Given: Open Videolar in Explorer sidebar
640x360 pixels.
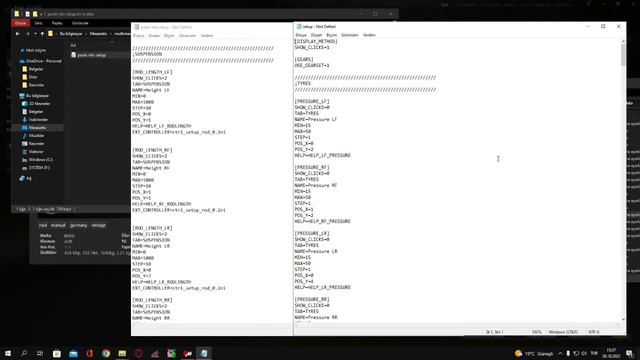Looking at the screenshot, I should click(x=36, y=151).
